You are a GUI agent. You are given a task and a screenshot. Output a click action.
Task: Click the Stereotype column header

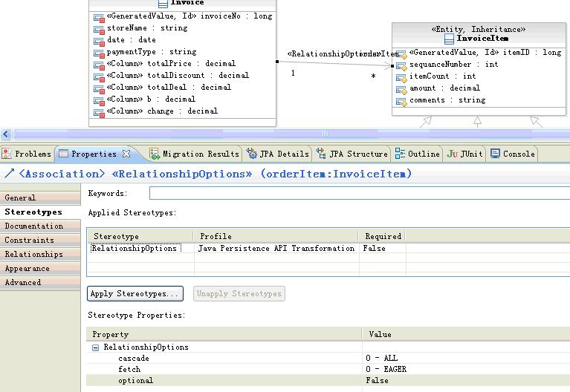(140, 237)
